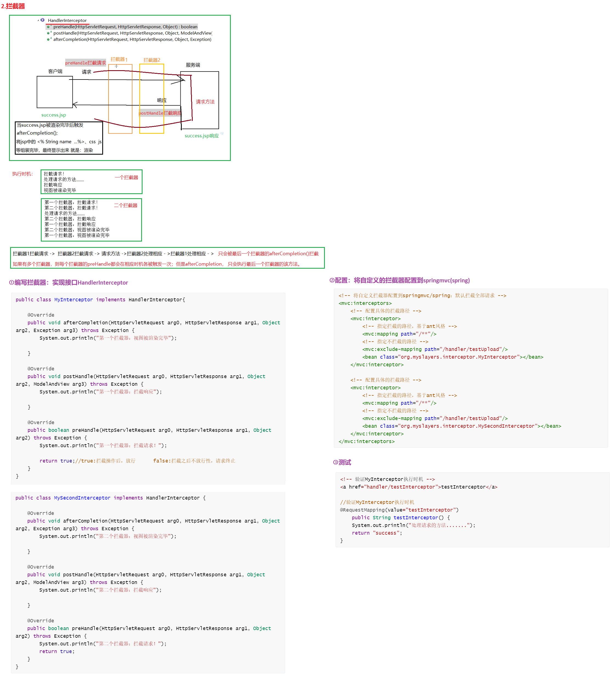Click heading ①编写拦截器 实现接口HandlerInterceptor
The image size is (616, 678).
[69, 282]
